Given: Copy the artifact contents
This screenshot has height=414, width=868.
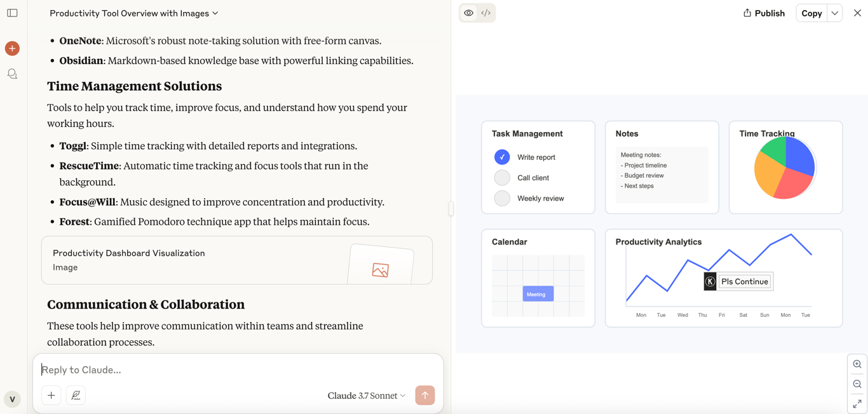Looking at the screenshot, I should point(811,13).
